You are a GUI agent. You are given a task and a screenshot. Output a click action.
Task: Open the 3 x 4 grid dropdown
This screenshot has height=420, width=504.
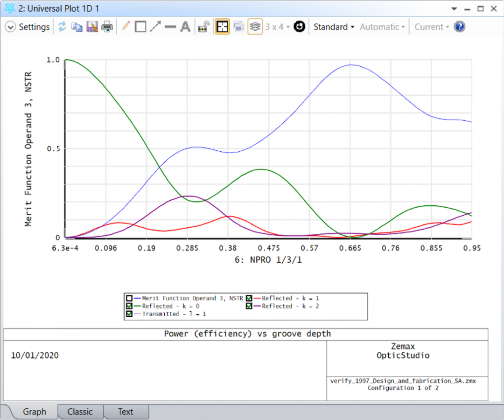click(x=278, y=27)
